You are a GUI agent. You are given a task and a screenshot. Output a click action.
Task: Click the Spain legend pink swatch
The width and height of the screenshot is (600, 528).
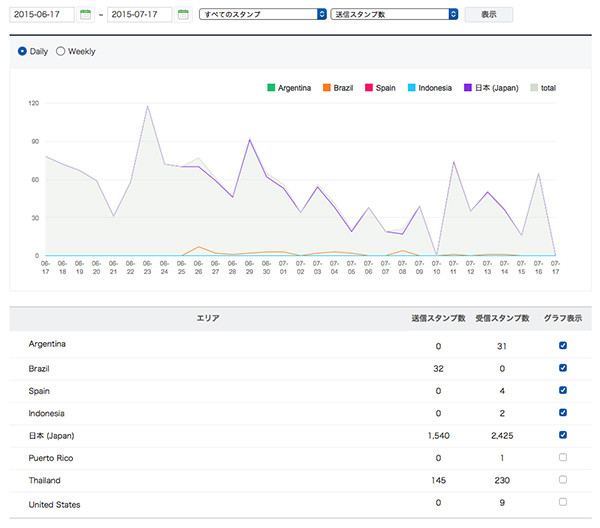coord(370,88)
